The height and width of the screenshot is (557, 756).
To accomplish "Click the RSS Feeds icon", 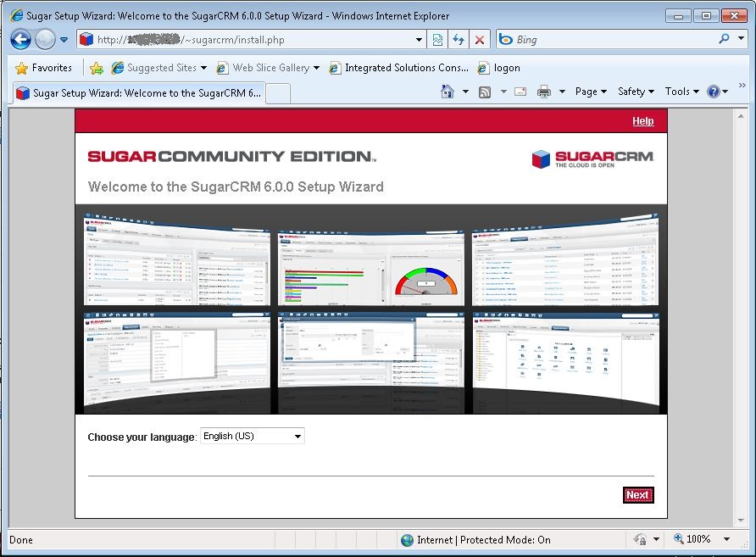I will click(x=485, y=92).
